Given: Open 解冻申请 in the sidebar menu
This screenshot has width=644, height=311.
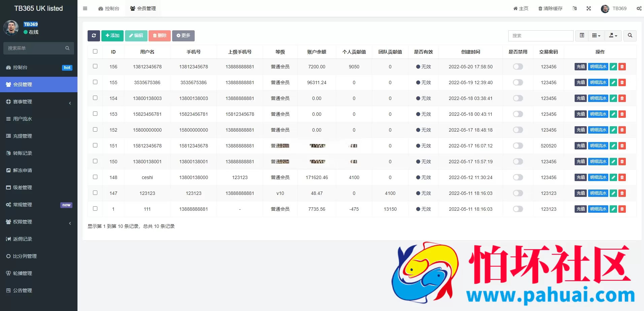Looking at the screenshot, I should [x=39, y=170].
